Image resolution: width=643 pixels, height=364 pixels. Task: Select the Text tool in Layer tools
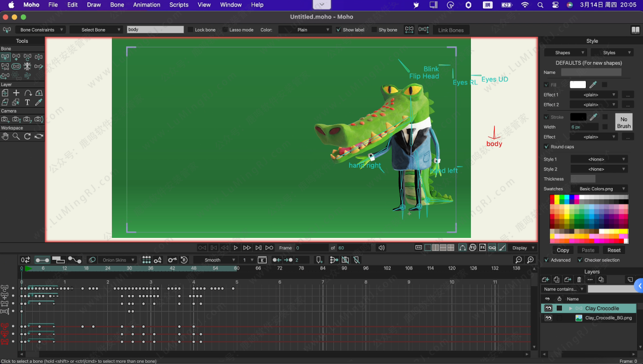click(27, 102)
